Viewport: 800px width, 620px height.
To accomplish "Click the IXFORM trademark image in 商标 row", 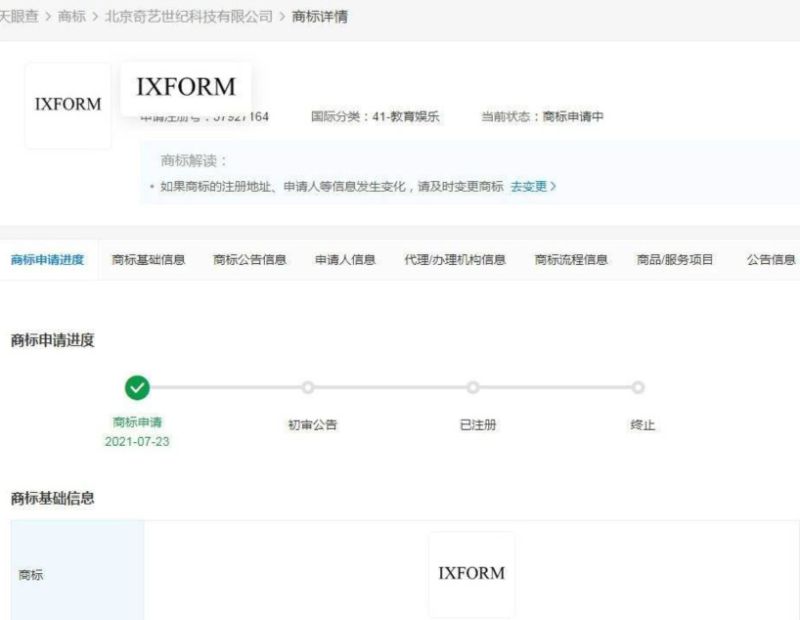I will pos(472,574).
